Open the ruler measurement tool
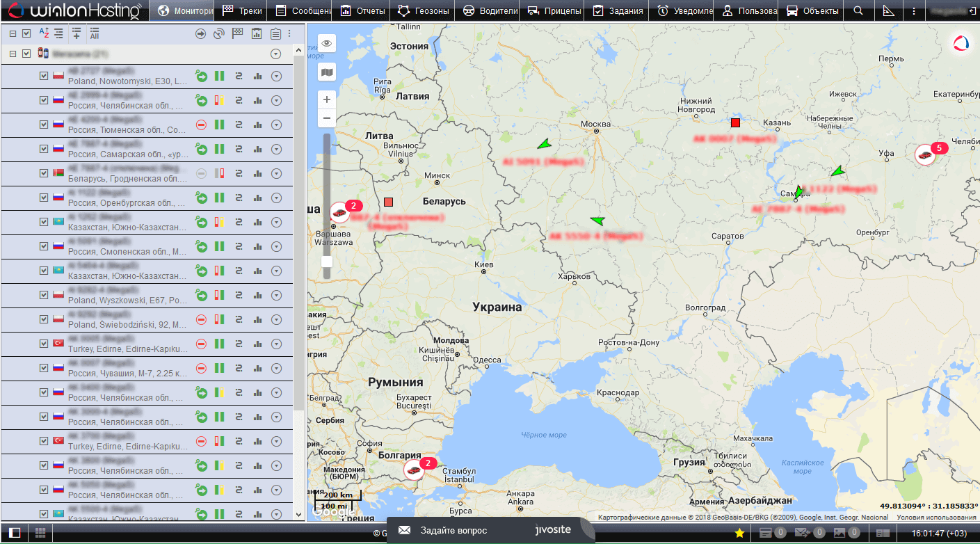This screenshot has height=544, width=980. point(887,11)
